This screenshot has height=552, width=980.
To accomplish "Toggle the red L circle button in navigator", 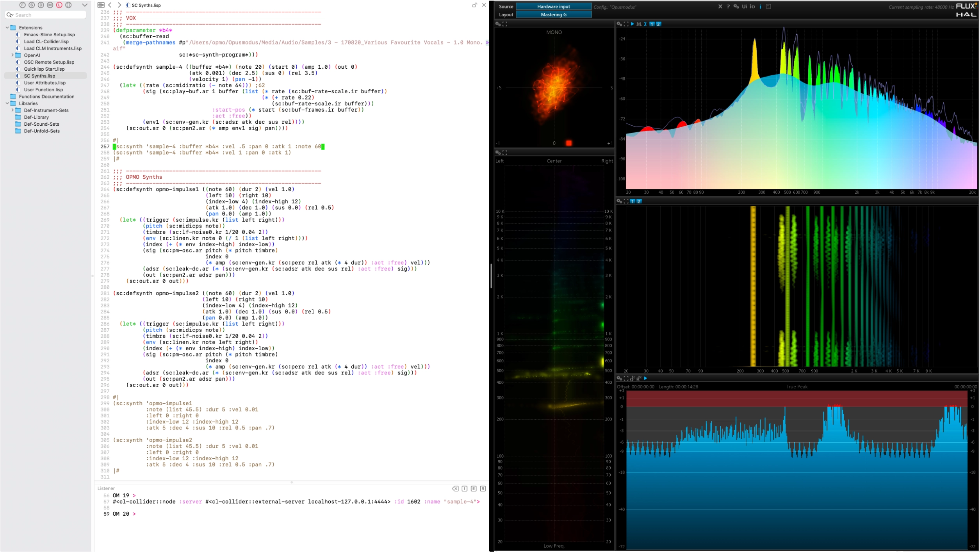I will [59, 5].
